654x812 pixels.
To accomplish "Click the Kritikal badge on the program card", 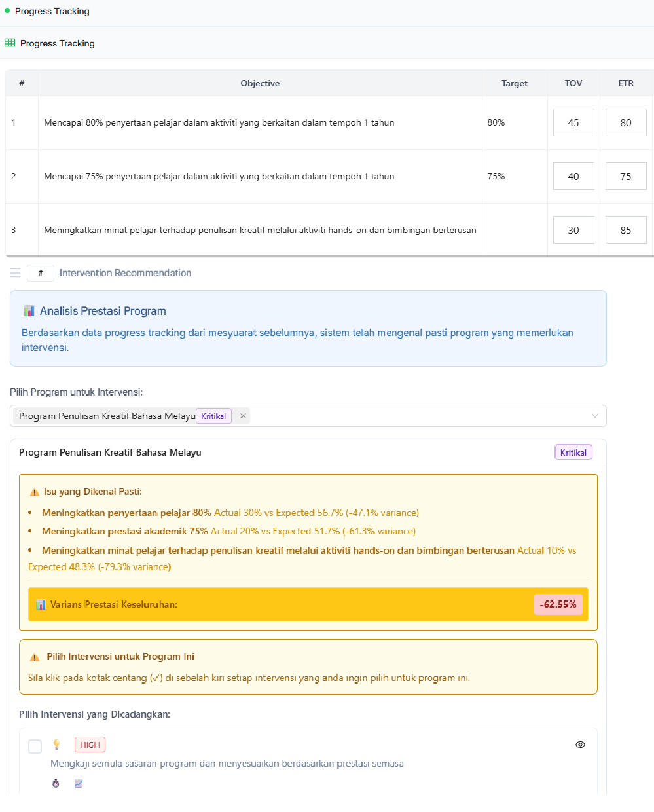I will [573, 452].
